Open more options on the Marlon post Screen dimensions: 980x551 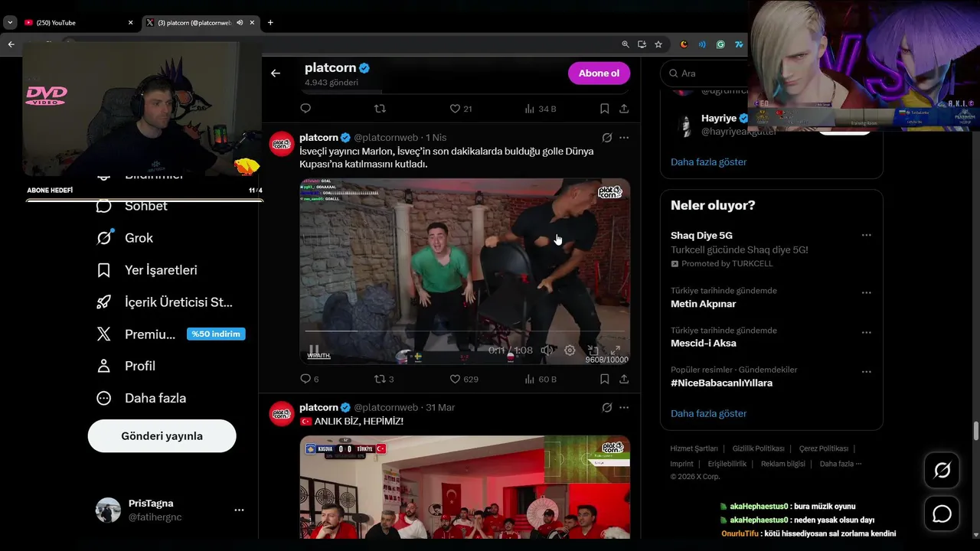624,138
